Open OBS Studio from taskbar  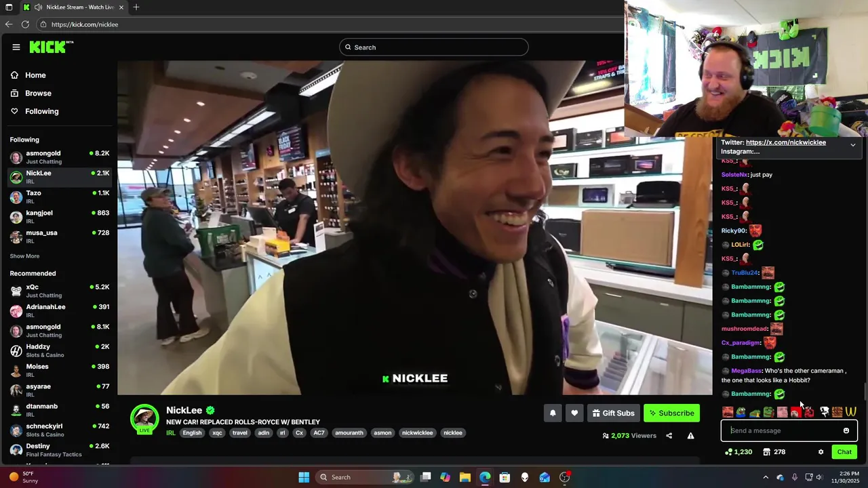pos(564,477)
